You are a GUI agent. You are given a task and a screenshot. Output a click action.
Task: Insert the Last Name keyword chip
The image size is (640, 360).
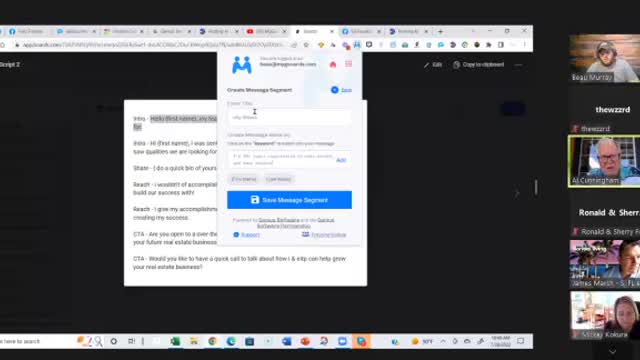coord(278,179)
